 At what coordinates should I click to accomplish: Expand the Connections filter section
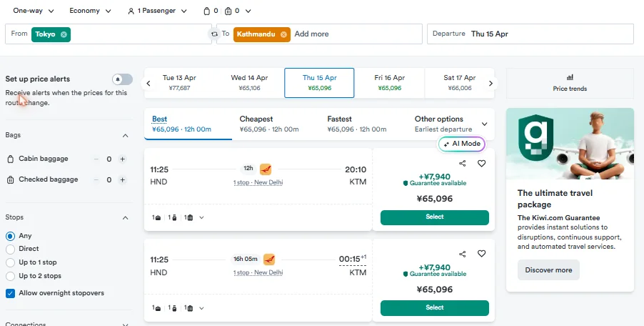125,325
